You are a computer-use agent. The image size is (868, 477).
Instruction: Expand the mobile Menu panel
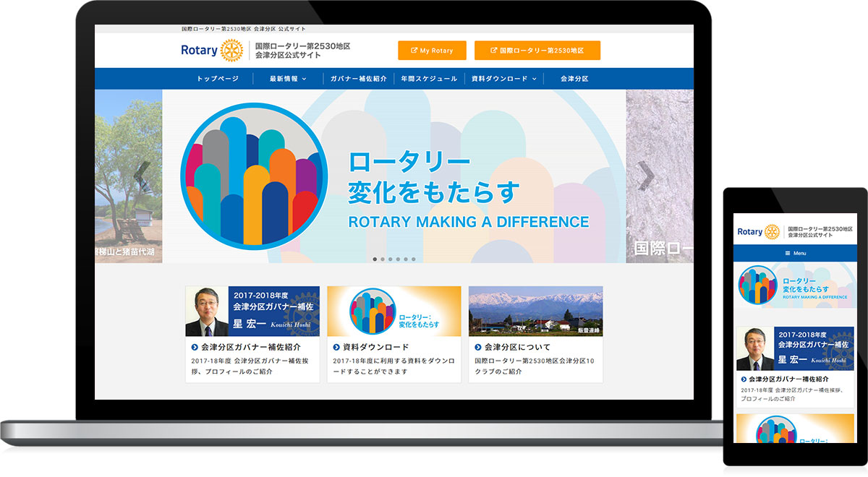click(796, 254)
